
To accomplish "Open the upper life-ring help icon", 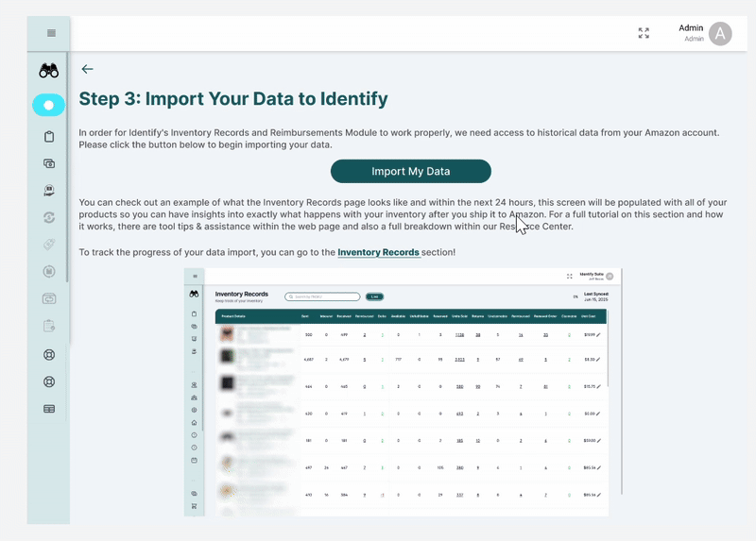I will point(49,355).
